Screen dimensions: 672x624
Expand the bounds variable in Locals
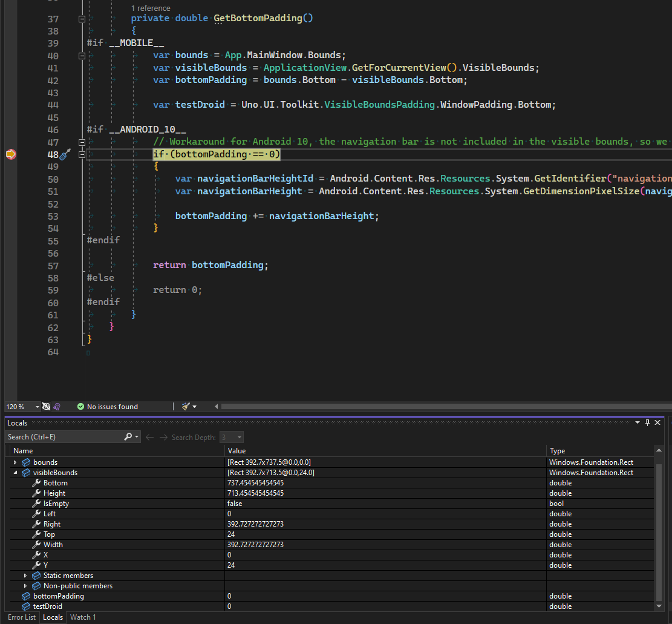[x=16, y=462]
